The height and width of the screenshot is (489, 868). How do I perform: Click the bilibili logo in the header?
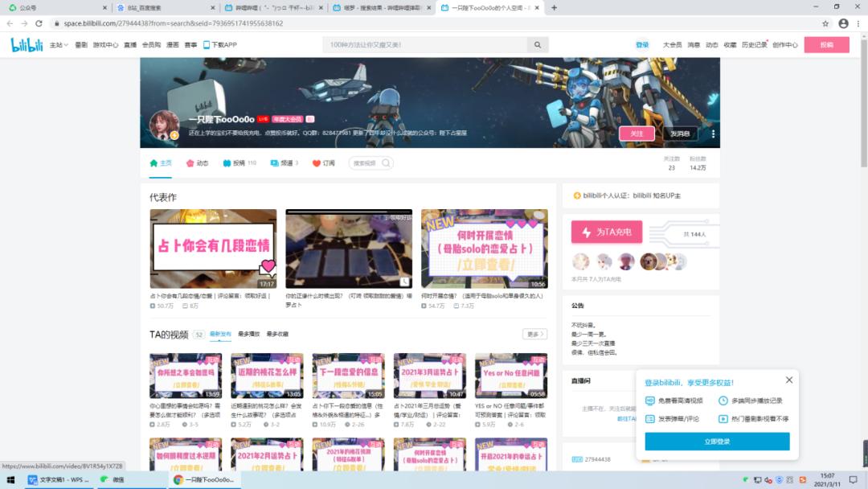[x=26, y=45]
